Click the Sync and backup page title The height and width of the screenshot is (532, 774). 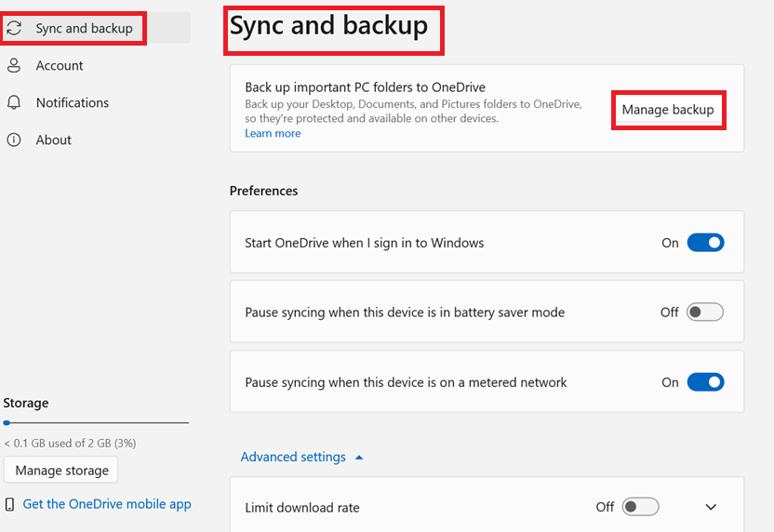(x=328, y=26)
